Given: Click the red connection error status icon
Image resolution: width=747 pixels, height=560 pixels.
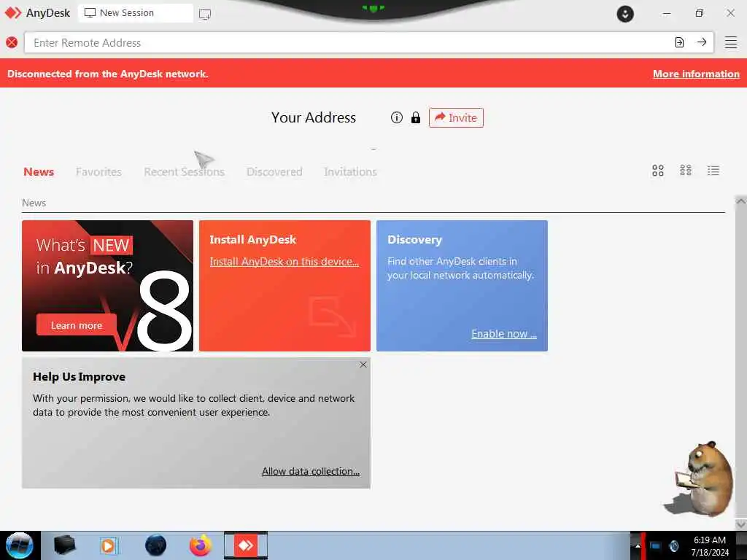Looking at the screenshot, I should [12, 42].
